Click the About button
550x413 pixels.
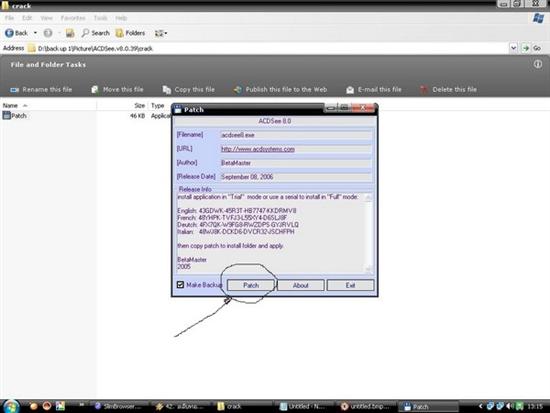tap(301, 285)
